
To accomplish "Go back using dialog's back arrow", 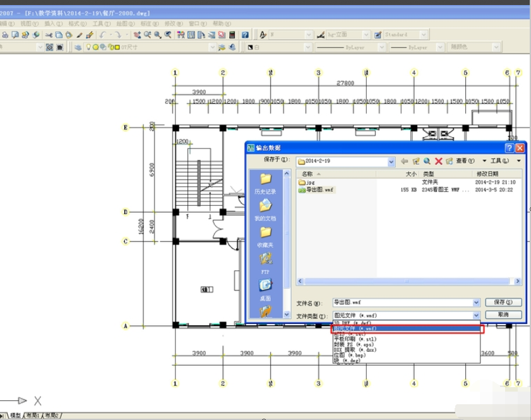I will pos(404,161).
